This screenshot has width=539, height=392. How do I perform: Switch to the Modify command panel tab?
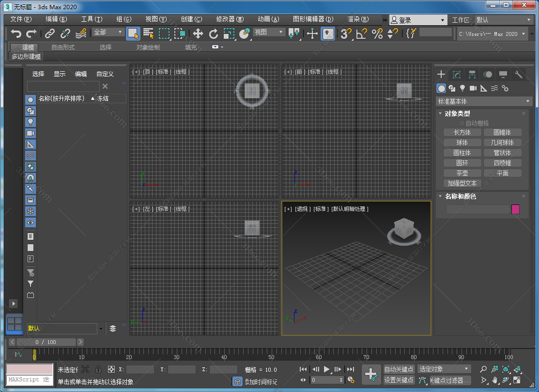(x=456, y=74)
